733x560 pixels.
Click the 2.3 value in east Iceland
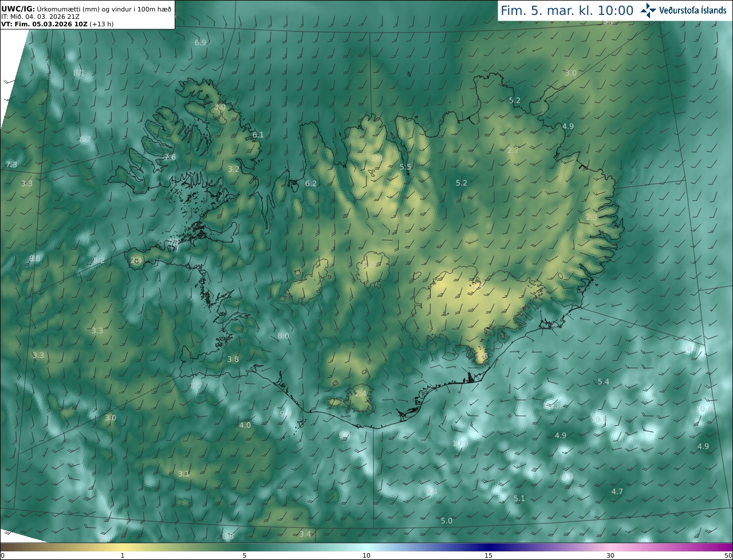592,217
